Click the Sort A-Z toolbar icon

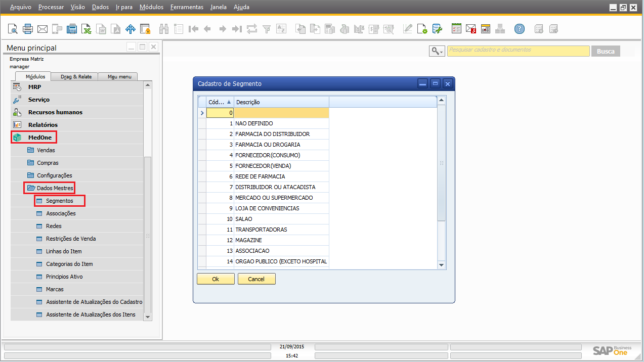pyautogui.click(x=281, y=29)
